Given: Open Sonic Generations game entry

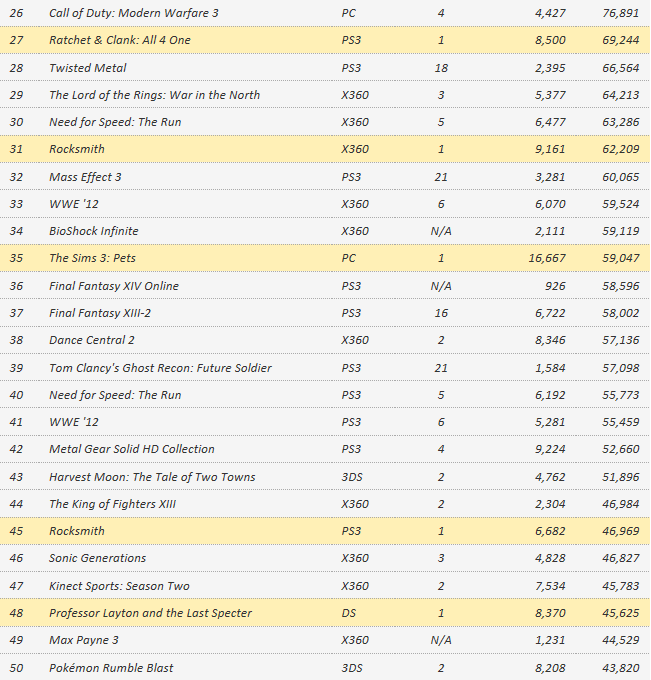Looking at the screenshot, I should pos(97,558).
